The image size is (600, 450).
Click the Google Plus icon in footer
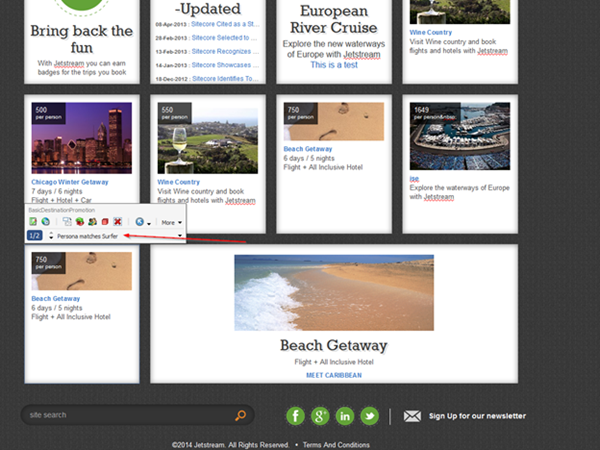tap(320, 416)
